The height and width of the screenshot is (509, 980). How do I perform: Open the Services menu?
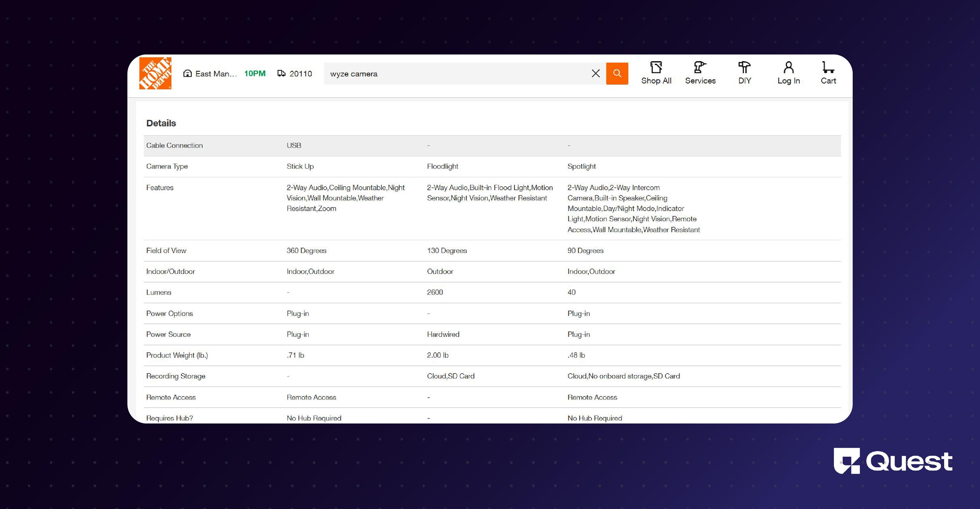pos(700,73)
